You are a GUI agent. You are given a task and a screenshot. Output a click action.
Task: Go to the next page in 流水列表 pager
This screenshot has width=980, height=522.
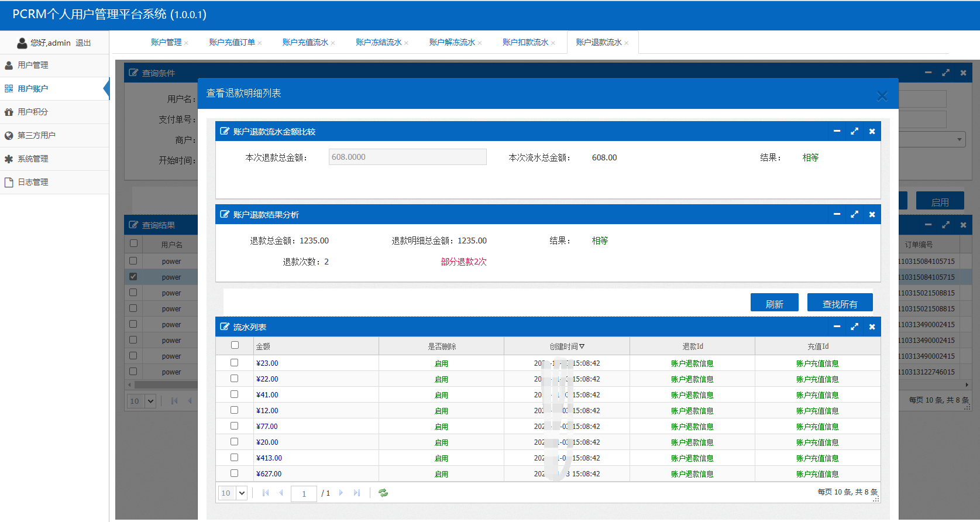pos(341,493)
